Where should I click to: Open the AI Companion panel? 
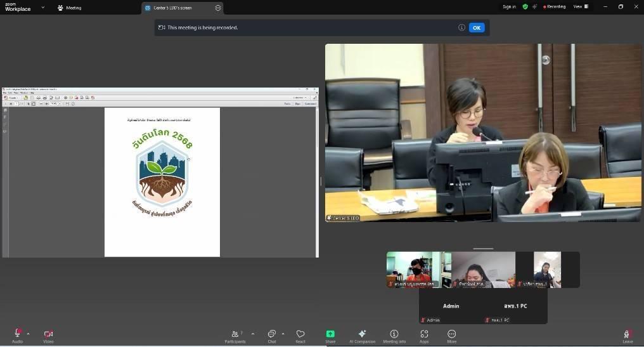(x=362, y=334)
